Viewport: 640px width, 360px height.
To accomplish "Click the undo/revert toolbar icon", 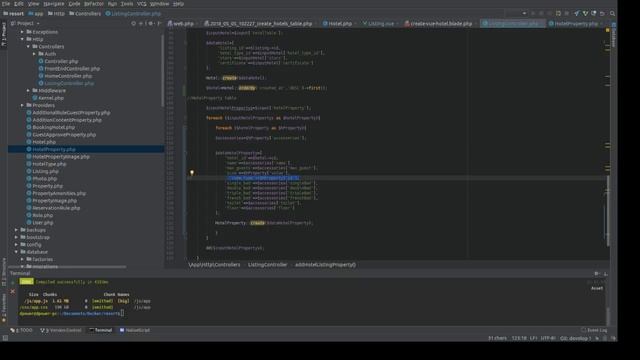I will (602, 13).
